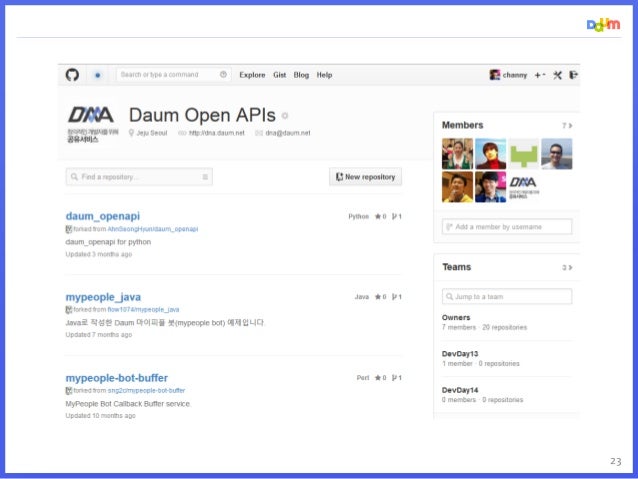Click the fork count of mypeople_java
Viewport: 638px width, 479px height.
(x=397, y=297)
